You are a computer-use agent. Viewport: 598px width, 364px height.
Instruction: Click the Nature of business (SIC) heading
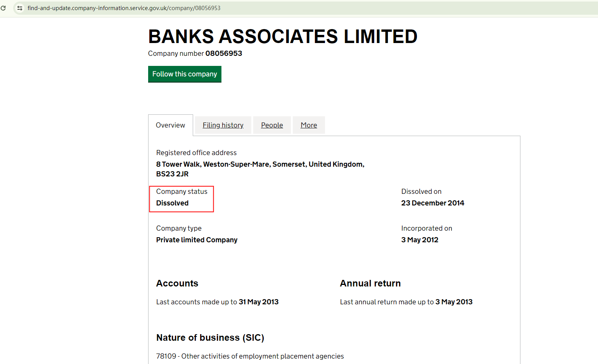[210, 338]
